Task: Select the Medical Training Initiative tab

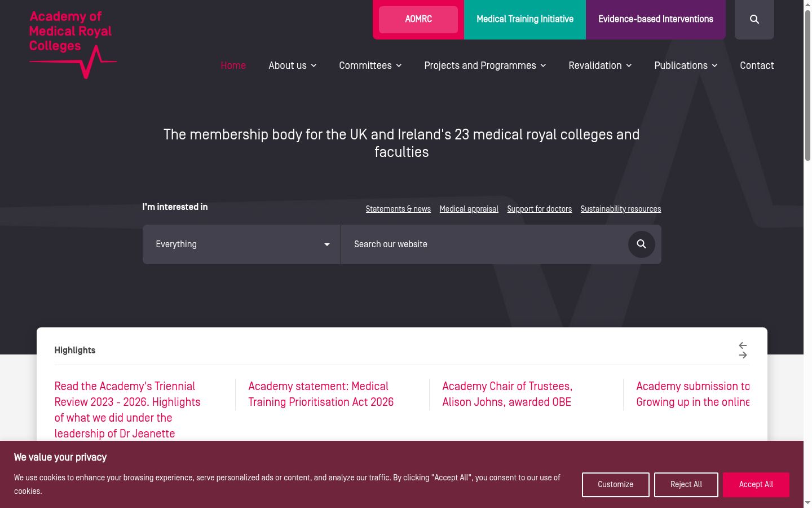Action: [x=525, y=19]
